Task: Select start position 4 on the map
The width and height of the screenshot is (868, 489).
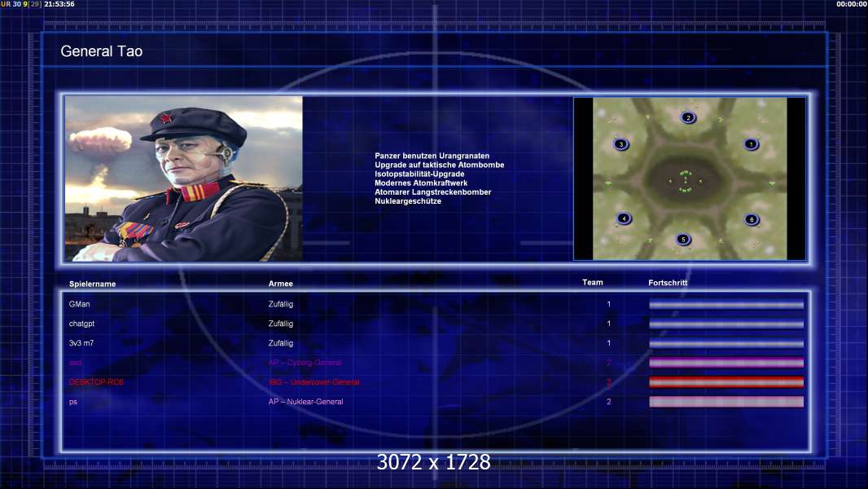Action: 624,218
